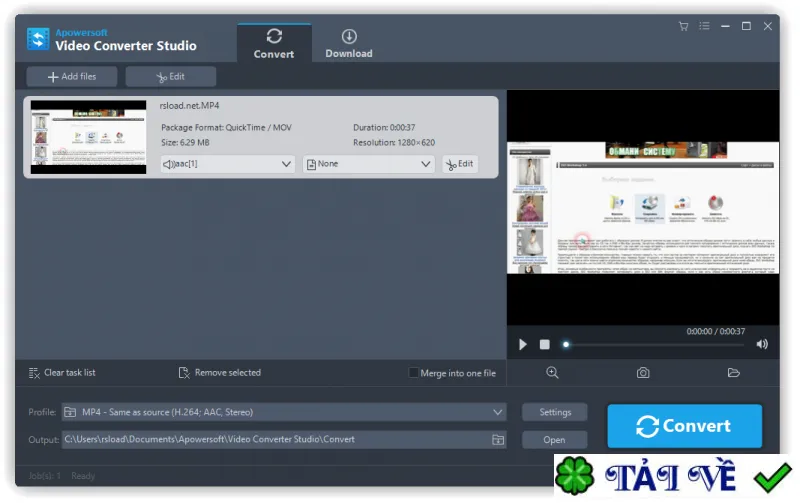Take a snapshot with camera icon
The height and width of the screenshot is (503, 800).
pyautogui.click(x=643, y=373)
